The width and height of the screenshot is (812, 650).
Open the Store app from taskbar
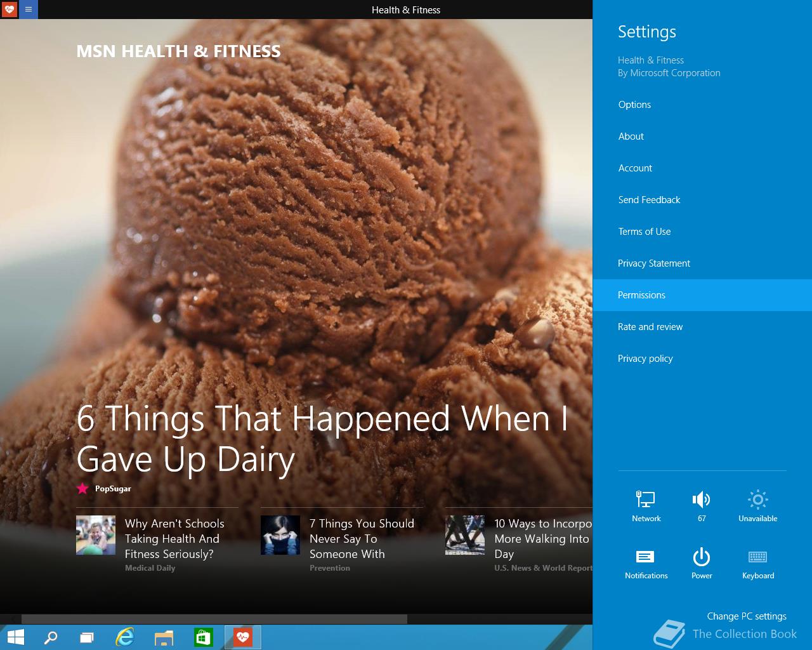[203, 637]
